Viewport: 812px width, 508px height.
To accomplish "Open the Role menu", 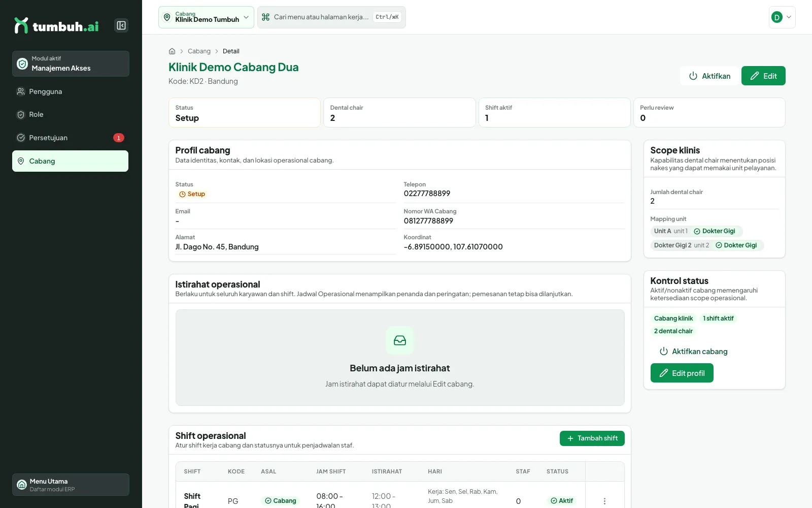I will [70, 114].
